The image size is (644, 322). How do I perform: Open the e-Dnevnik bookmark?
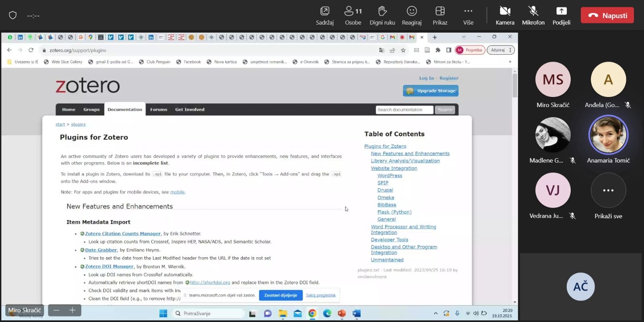[x=305, y=62]
